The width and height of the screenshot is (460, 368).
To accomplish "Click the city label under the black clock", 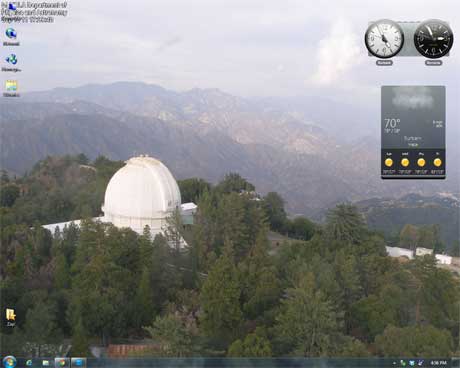I will (433, 63).
